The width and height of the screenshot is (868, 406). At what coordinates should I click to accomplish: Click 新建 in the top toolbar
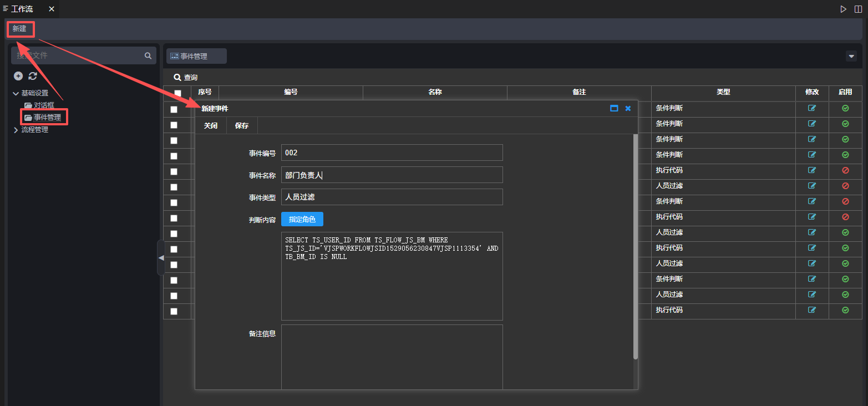20,29
